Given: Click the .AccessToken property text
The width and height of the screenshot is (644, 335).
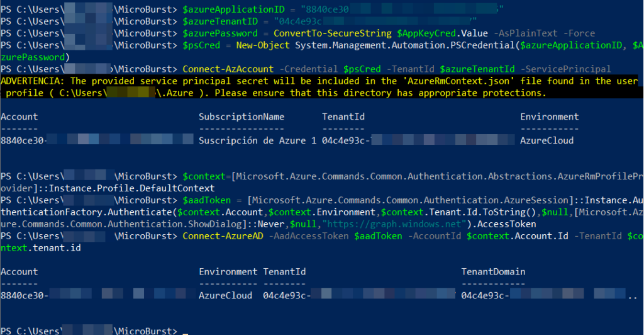Looking at the screenshot, I should 504,224.
